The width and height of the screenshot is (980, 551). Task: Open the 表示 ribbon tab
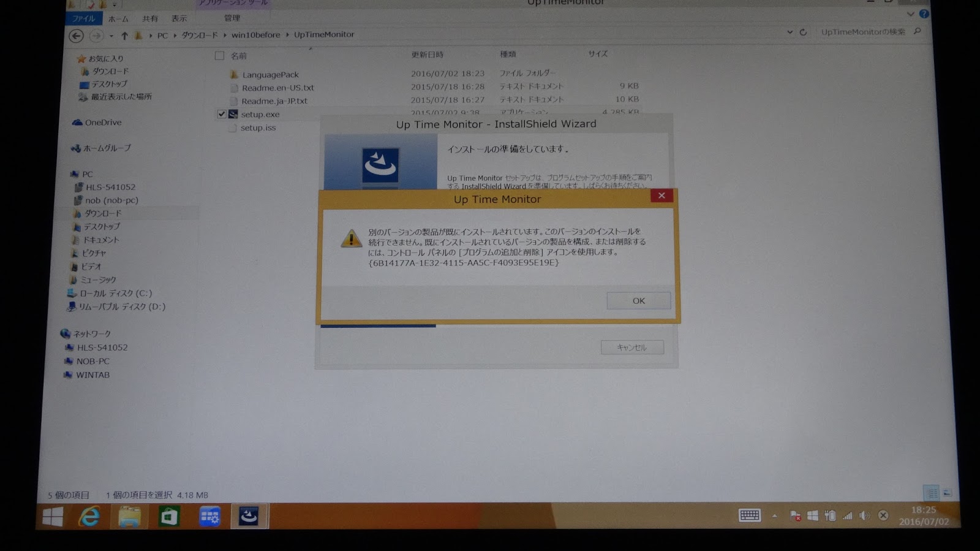(179, 18)
